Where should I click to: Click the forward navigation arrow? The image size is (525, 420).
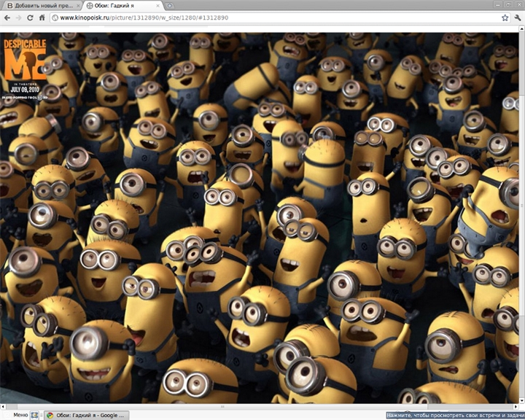[18, 17]
